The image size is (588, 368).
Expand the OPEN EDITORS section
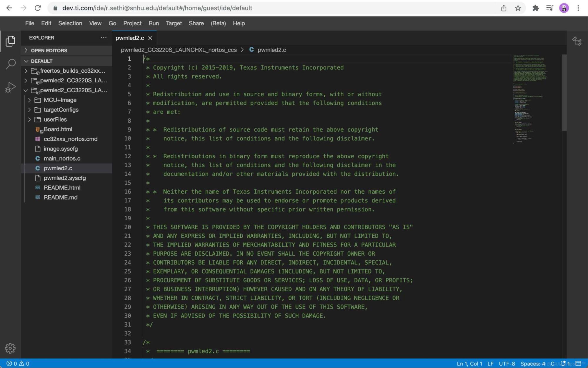pos(49,51)
